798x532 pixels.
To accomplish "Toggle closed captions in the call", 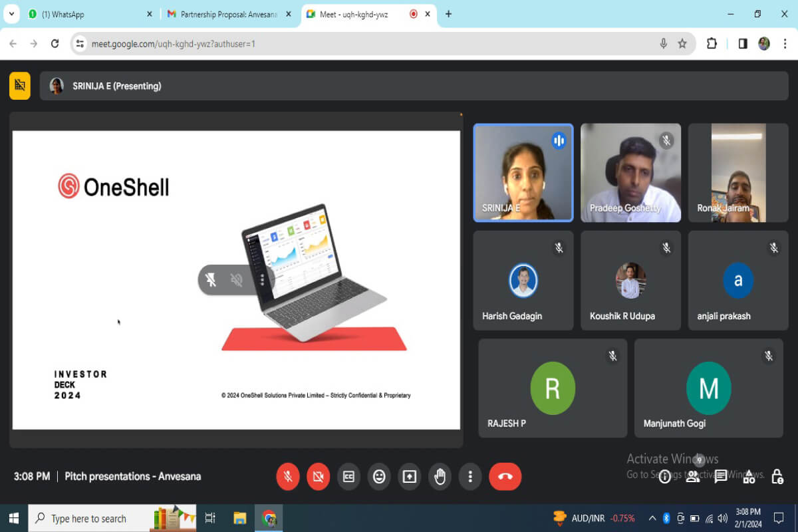I will pyautogui.click(x=348, y=477).
